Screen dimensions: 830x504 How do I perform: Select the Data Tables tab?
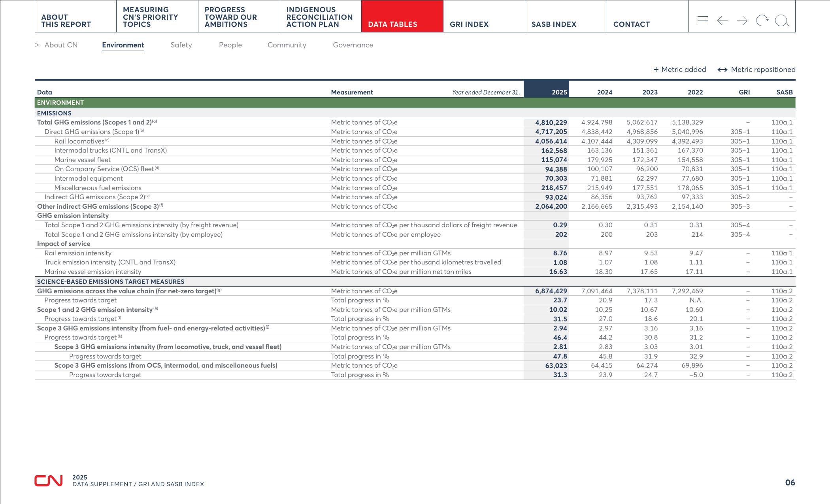(x=402, y=16)
